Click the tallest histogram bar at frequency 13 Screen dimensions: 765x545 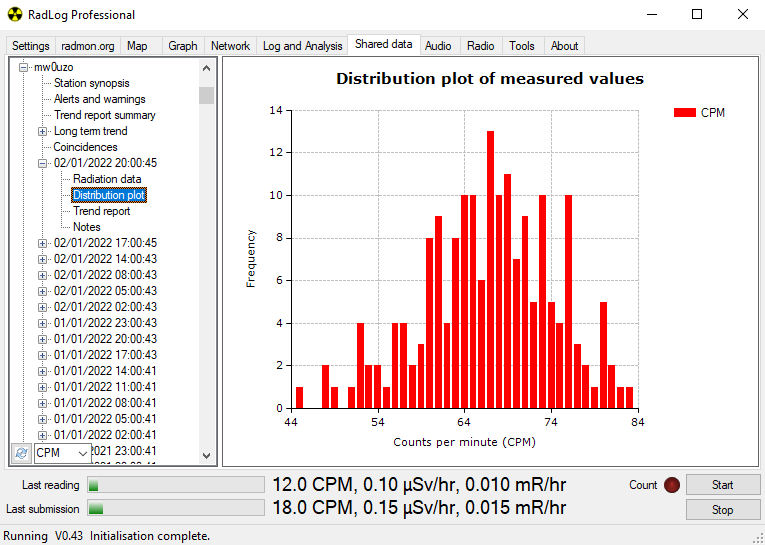(490, 269)
